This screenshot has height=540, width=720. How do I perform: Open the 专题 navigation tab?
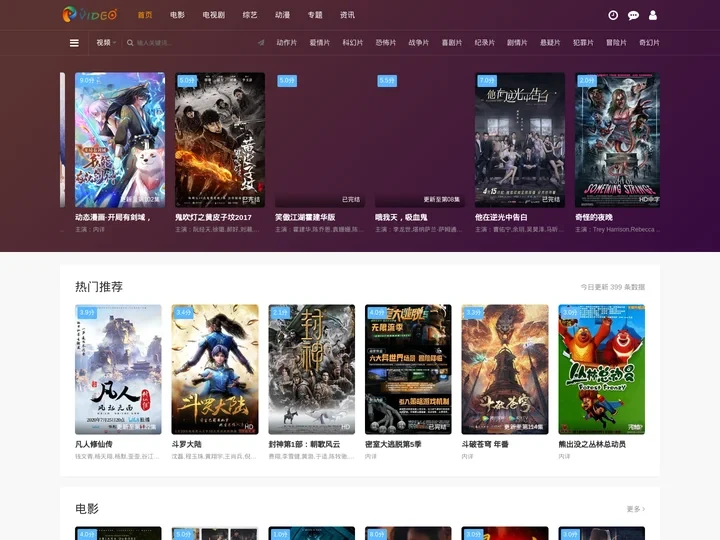[x=315, y=15]
